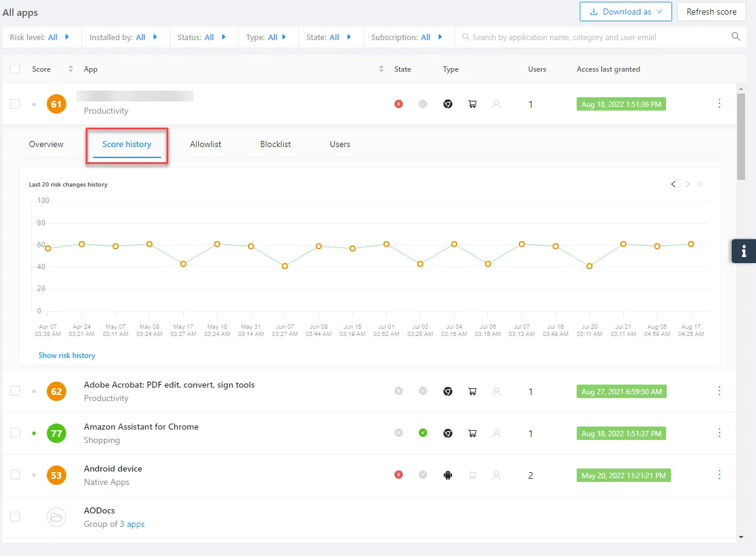Open the info panel icon on right edge
The height and width of the screenshot is (556, 756).
point(743,251)
